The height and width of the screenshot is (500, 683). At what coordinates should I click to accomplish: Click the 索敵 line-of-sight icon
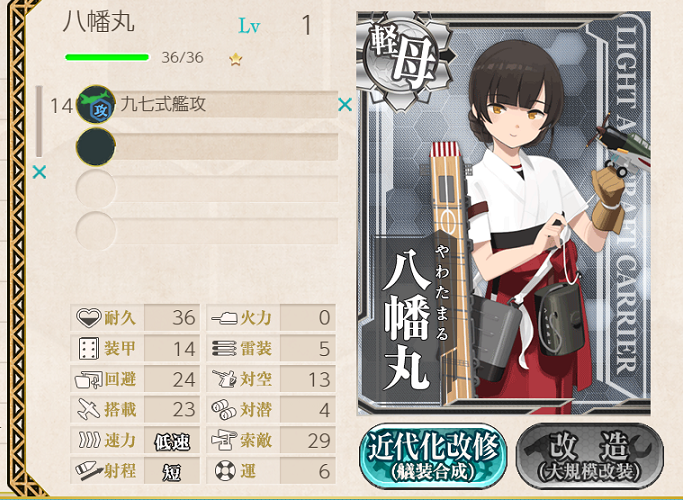point(224,440)
